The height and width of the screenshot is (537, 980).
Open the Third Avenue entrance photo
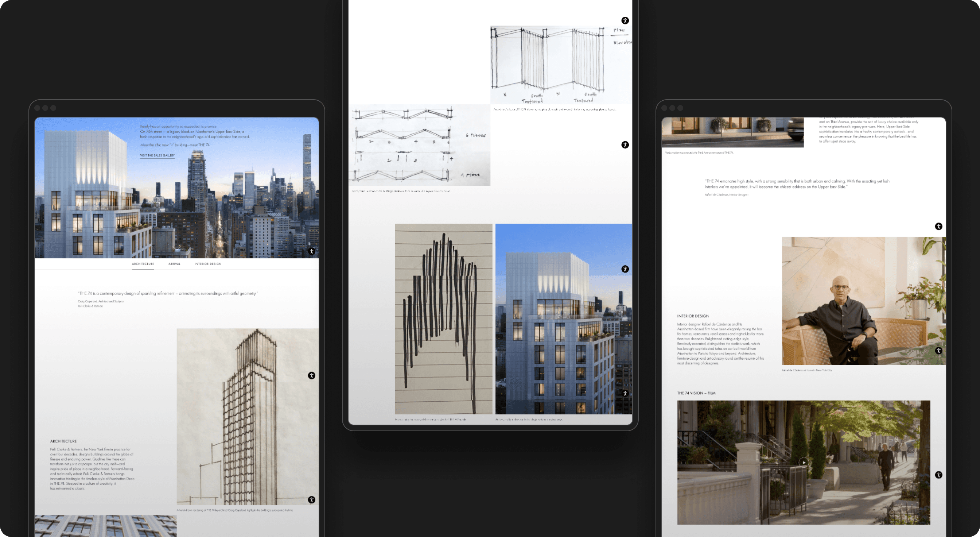coord(732,132)
